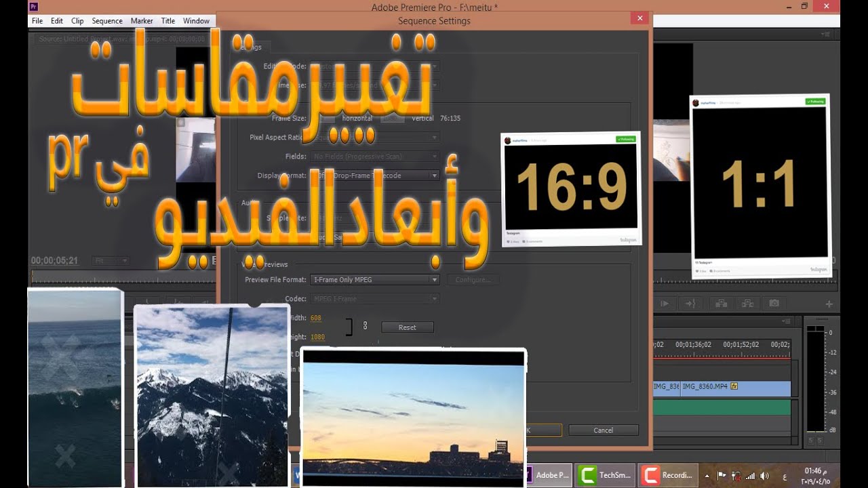Click the 00;01;36;02 mark on timeline ruler
This screenshot has height=488, width=868.
[x=693, y=345]
